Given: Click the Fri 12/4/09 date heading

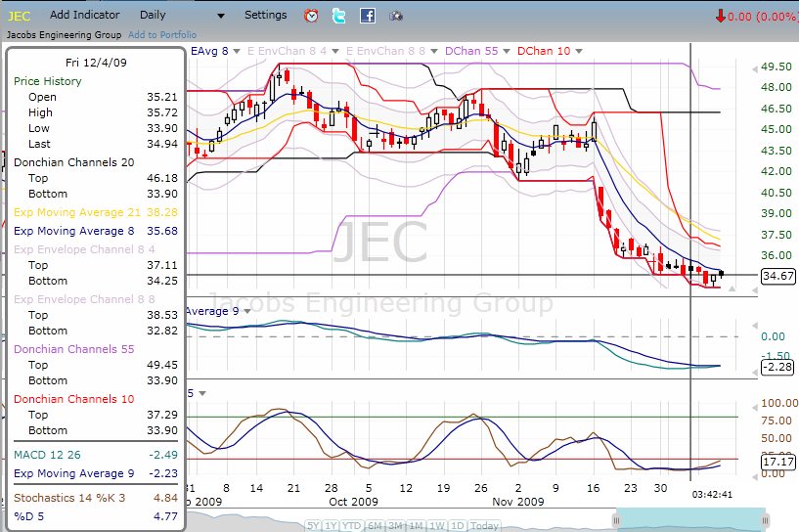Looking at the screenshot, I should [x=96, y=63].
